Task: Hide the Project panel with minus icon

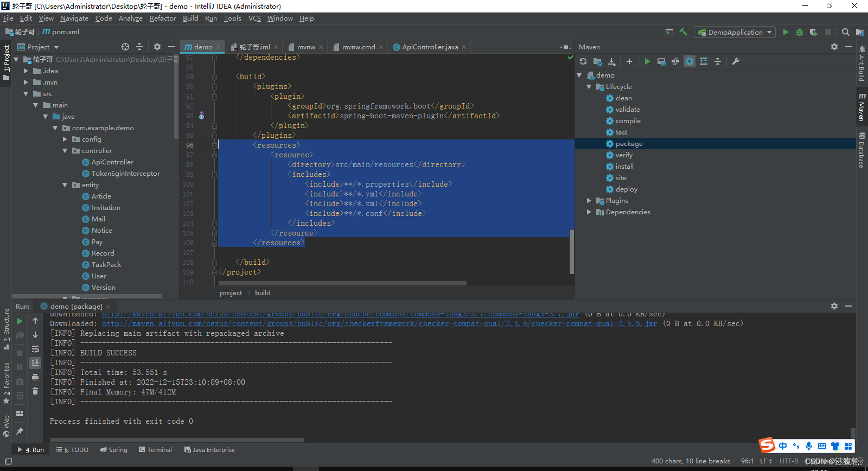Action: 171,47
